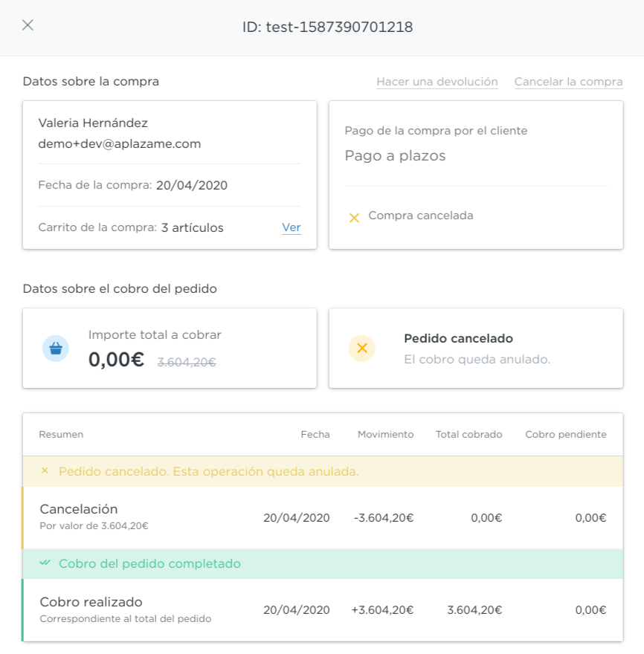Click the Cobro realizado row title
Image resolution: width=644 pixels, height=654 pixels.
click(91, 602)
